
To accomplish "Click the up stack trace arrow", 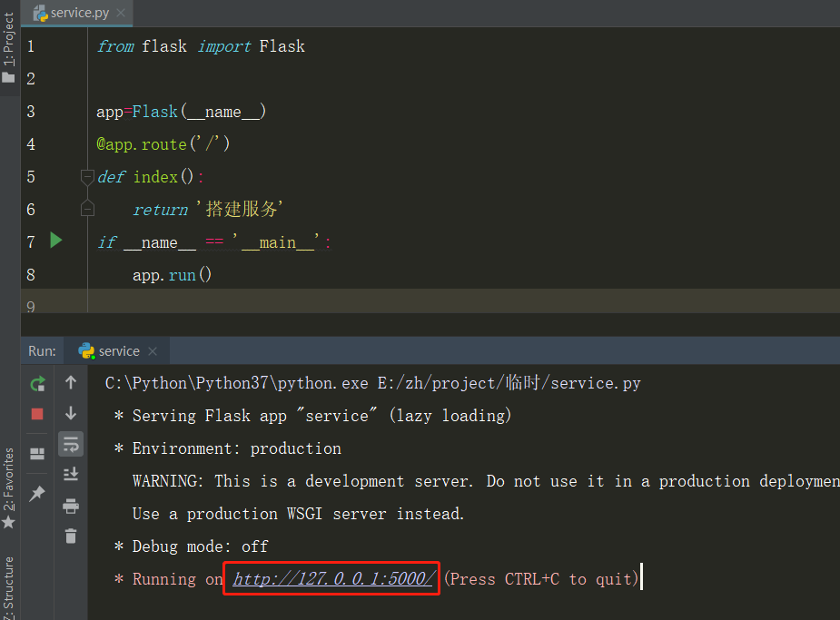I will pyautogui.click(x=71, y=383).
